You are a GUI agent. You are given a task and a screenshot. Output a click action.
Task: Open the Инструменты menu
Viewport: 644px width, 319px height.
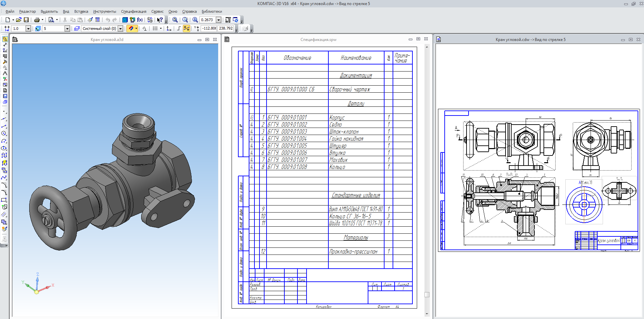tap(105, 11)
